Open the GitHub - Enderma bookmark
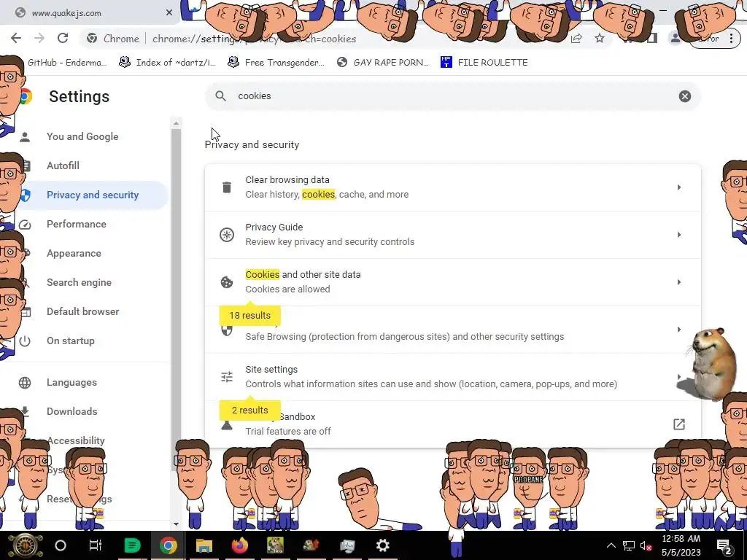The image size is (747, 560). (x=66, y=63)
